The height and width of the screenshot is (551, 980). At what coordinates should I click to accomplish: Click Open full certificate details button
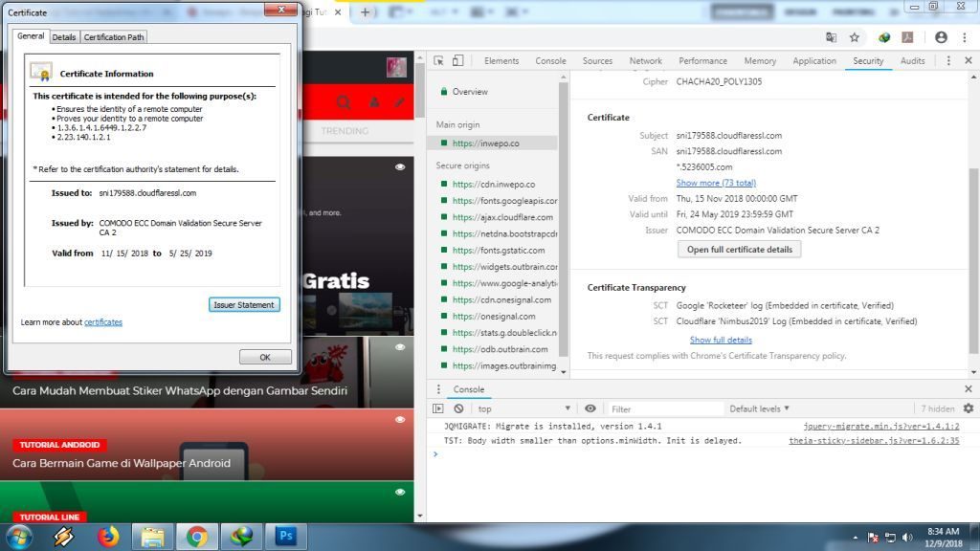point(739,249)
